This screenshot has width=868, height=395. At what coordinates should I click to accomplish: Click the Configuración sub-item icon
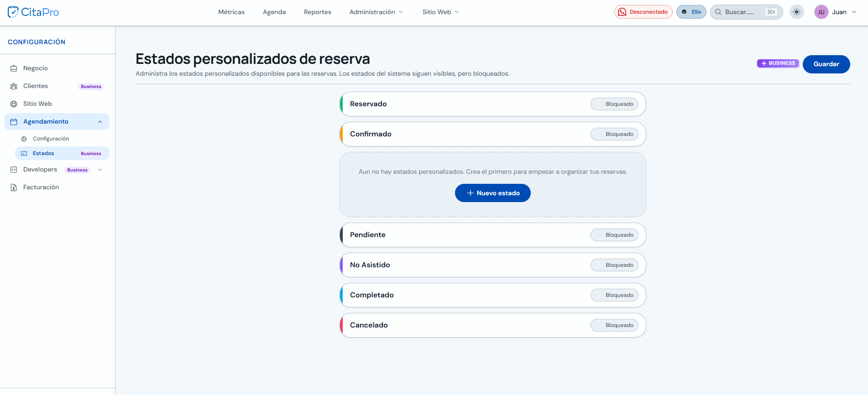click(x=24, y=139)
